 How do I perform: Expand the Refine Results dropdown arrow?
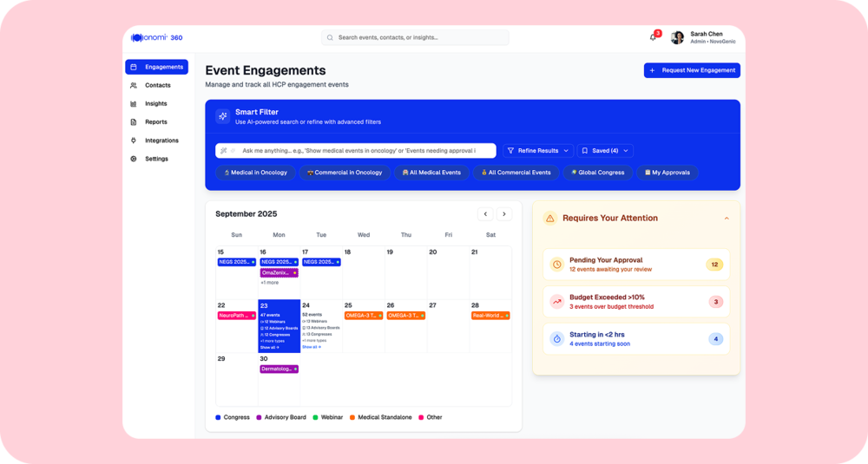(566, 150)
